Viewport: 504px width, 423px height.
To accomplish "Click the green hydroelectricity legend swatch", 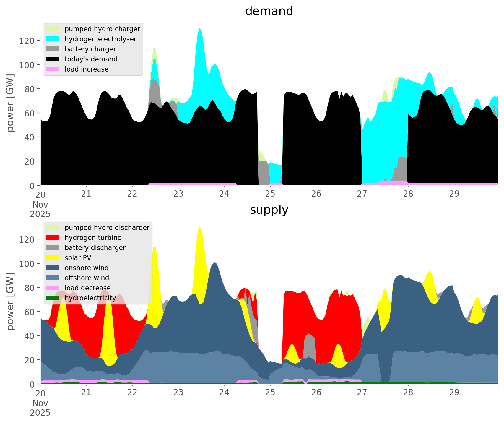I will (x=53, y=298).
